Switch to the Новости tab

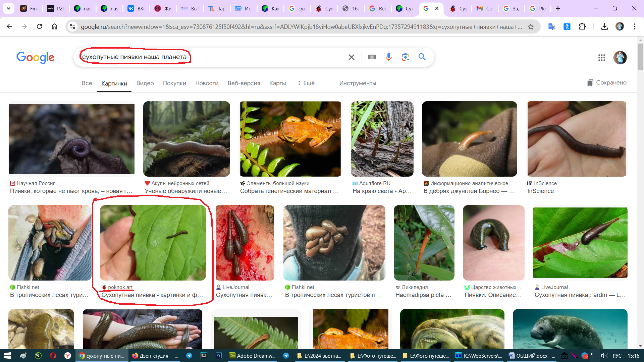[x=207, y=83]
